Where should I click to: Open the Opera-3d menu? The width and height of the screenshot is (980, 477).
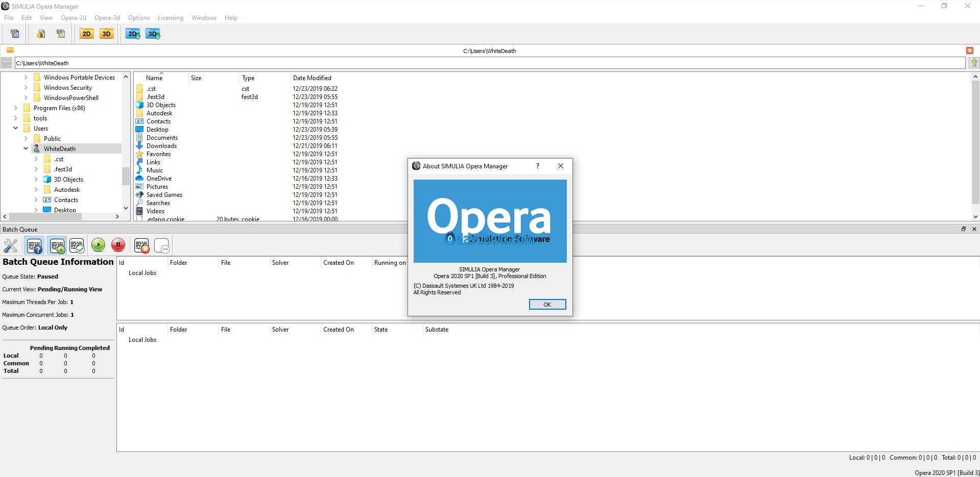[107, 17]
